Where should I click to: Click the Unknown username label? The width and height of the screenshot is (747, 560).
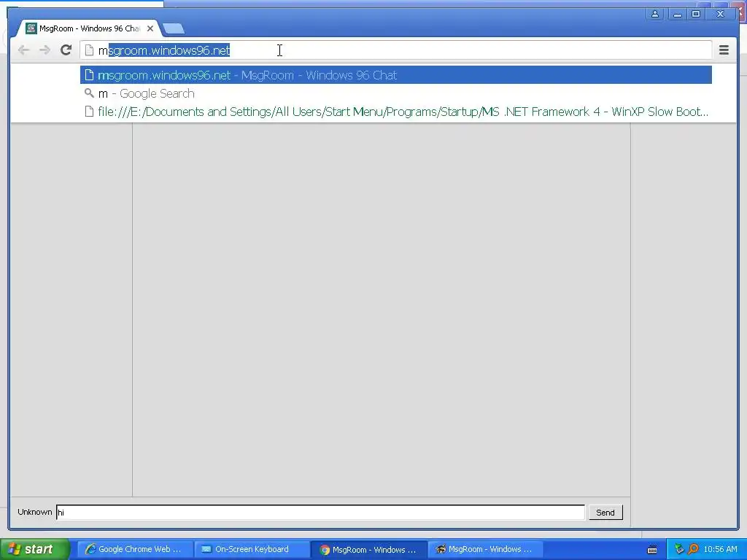pos(35,512)
